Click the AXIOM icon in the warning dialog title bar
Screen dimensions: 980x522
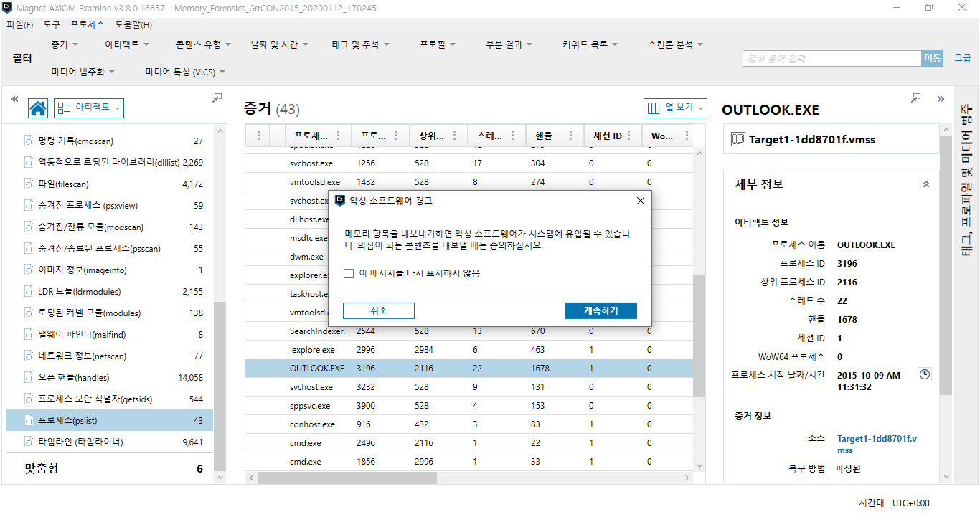(x=340, y=201)
